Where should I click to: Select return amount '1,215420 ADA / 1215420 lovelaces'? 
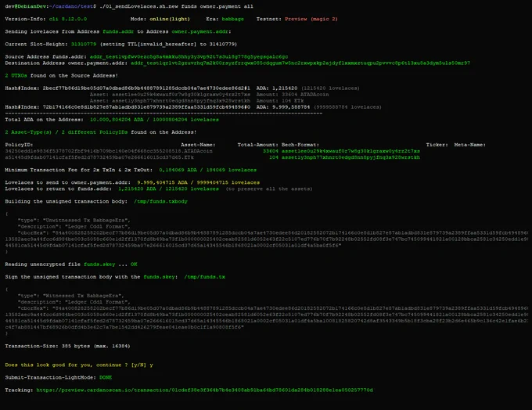pos(169,189)
